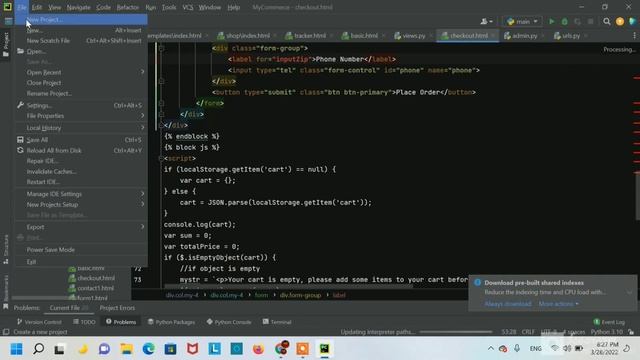Show hidden system tray icons
Image resolution: width=640 pixels, height=360 pixels.
pos(491,349)
